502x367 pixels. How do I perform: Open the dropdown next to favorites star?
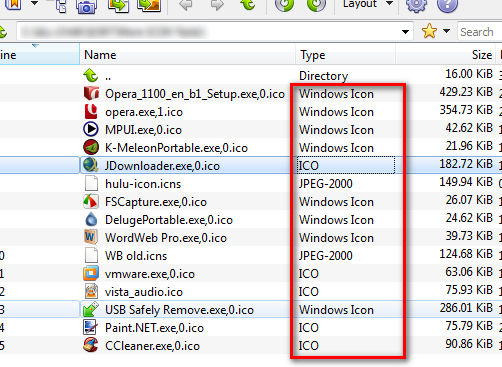point(447,31)
